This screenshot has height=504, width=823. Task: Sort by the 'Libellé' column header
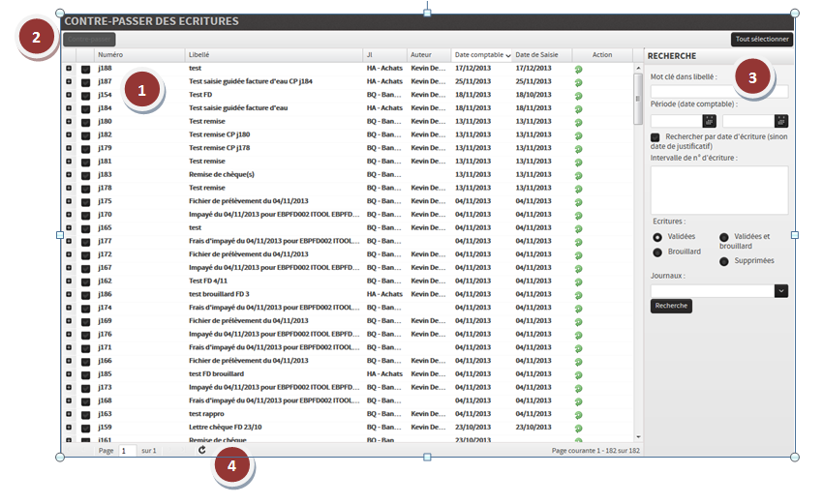pos(273,54)
